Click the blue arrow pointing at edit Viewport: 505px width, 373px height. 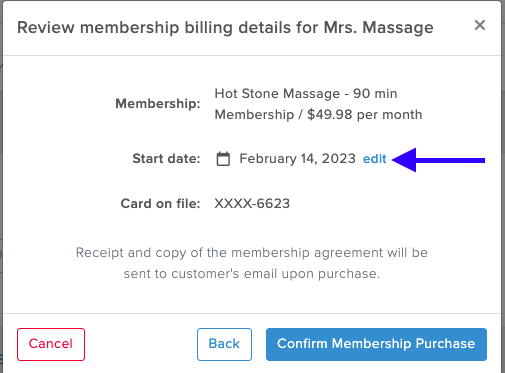pos(438,160)
